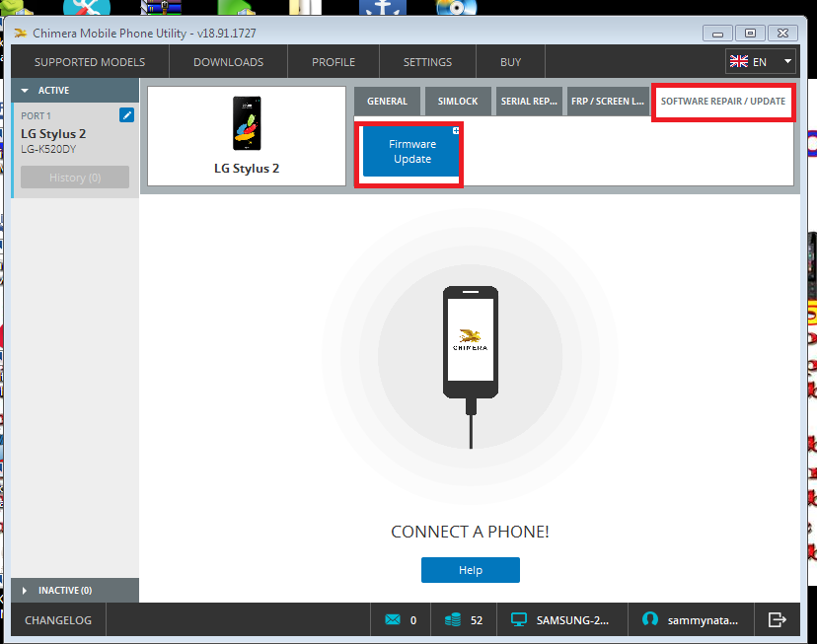Image resolution: width=817 pixels, height=644 pixels.
Task: Click the credits count 52
Action: pyautogui.click(x=477, y=620)
